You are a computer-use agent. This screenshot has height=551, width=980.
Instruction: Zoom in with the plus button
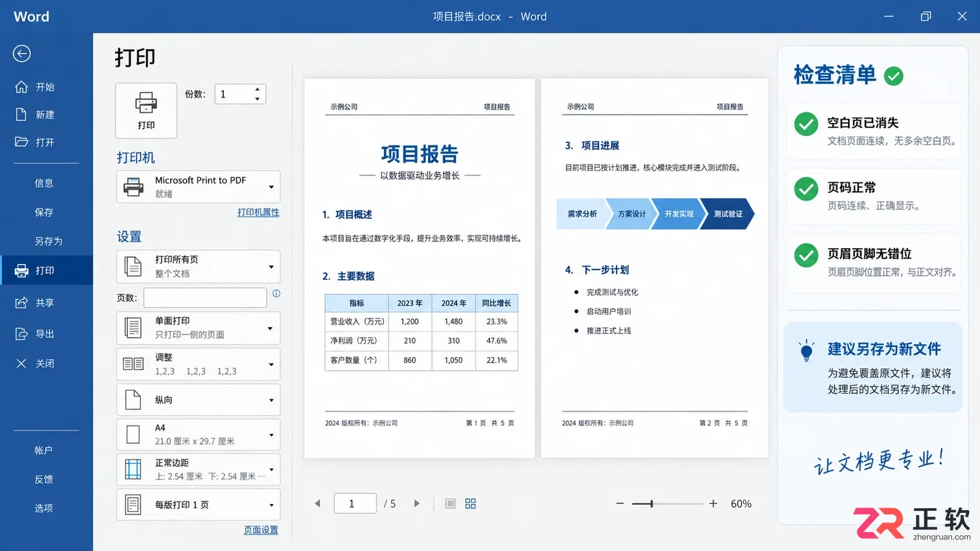(x=713, y=503)
